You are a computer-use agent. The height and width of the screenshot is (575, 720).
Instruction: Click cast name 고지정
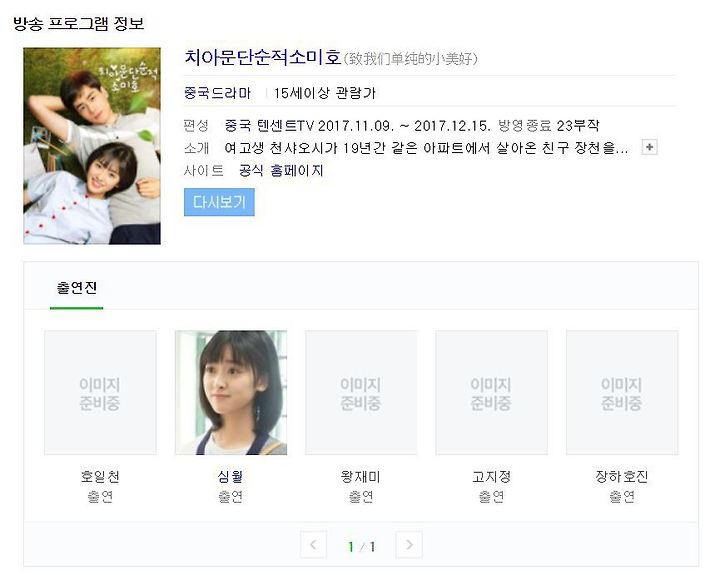[491, 477]
